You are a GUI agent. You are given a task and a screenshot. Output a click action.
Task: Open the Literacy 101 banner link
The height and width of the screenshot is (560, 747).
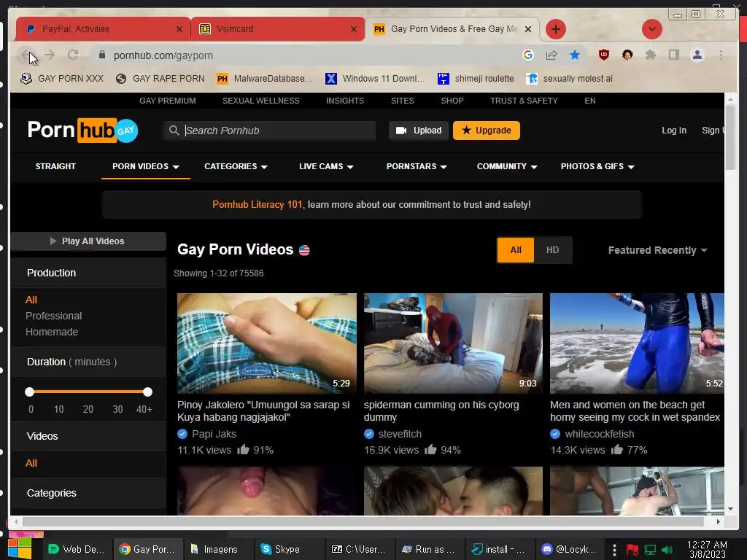tap(258, 205)
